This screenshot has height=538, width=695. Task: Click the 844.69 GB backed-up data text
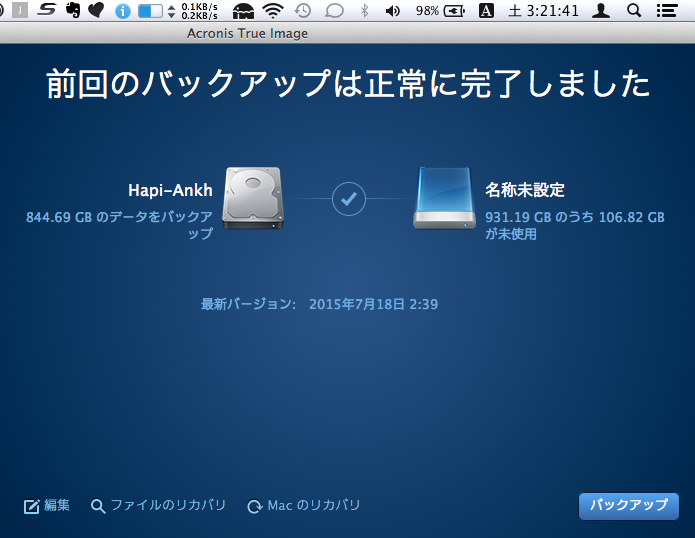pos(119,225)
